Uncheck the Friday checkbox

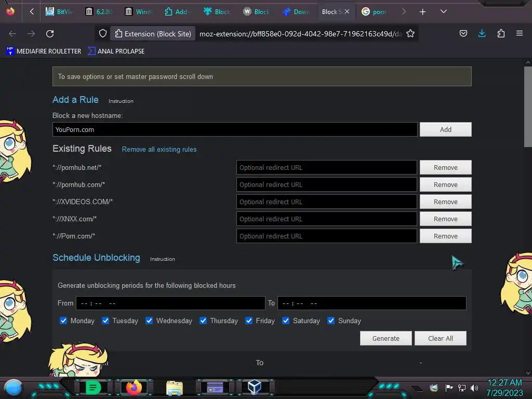tap(249, 321)
